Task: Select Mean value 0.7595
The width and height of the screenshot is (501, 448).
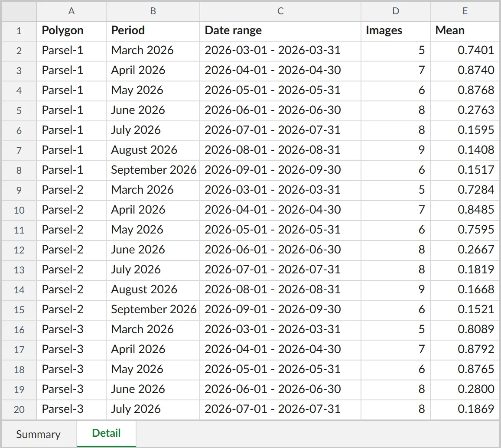Action: pyautogui.click(x=465, y=230)
